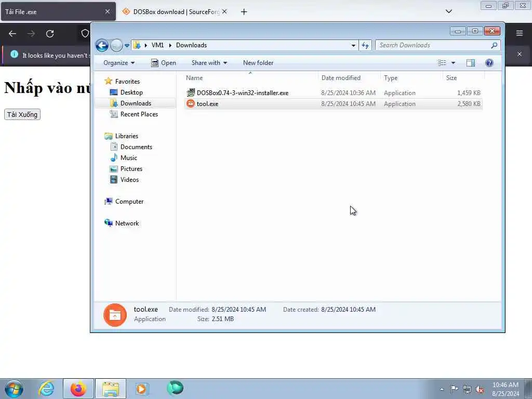The image size is (532, 399).
Task: Click the muted volume tray icon
Action: coord(480,389)
